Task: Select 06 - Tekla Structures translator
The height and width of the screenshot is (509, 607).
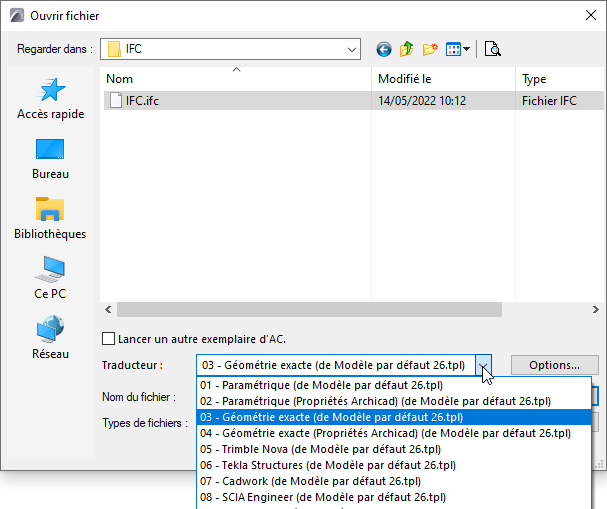Action: (394, 465)
